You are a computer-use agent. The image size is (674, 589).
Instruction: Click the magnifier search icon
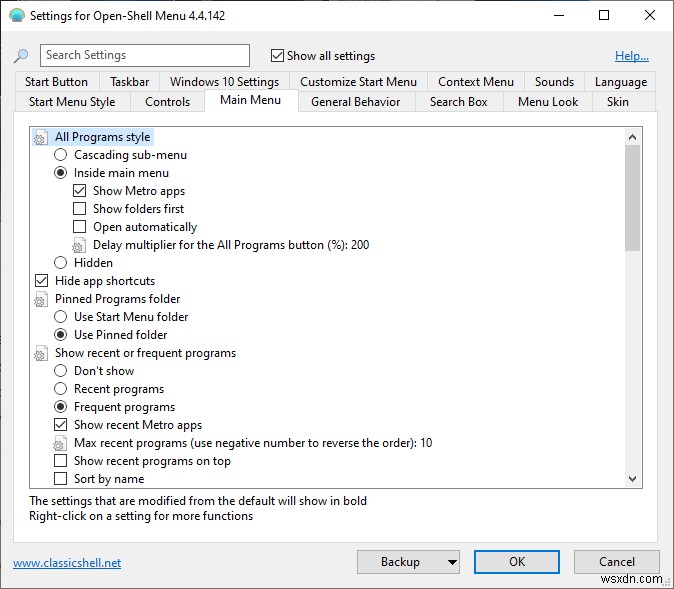click(21, 55)
